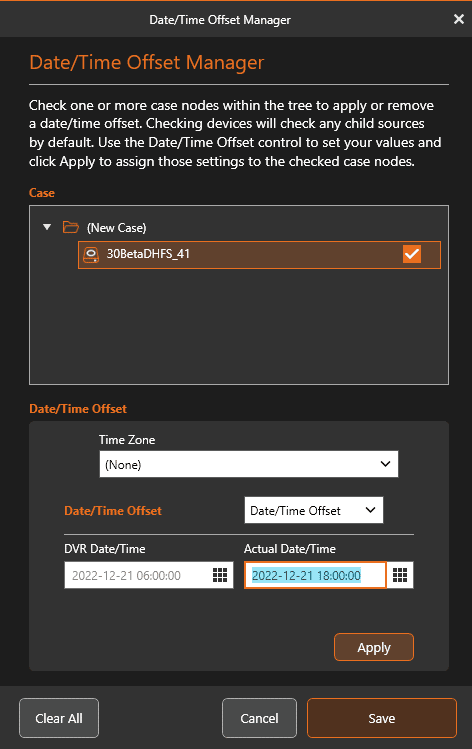Viewport: 472px width, 749px height.
Task: Open the Date/Time Offset type dropdown
Action: point(313,510)
